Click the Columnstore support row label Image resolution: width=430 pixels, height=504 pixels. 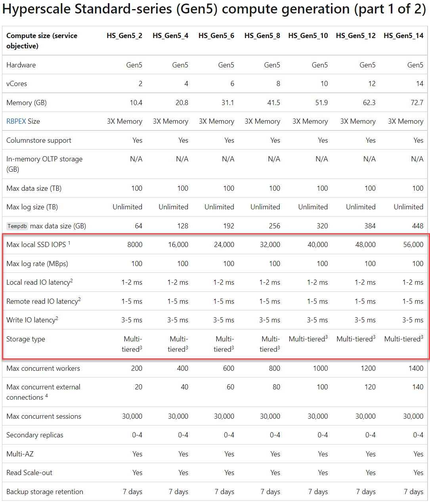tap(39, 140)
